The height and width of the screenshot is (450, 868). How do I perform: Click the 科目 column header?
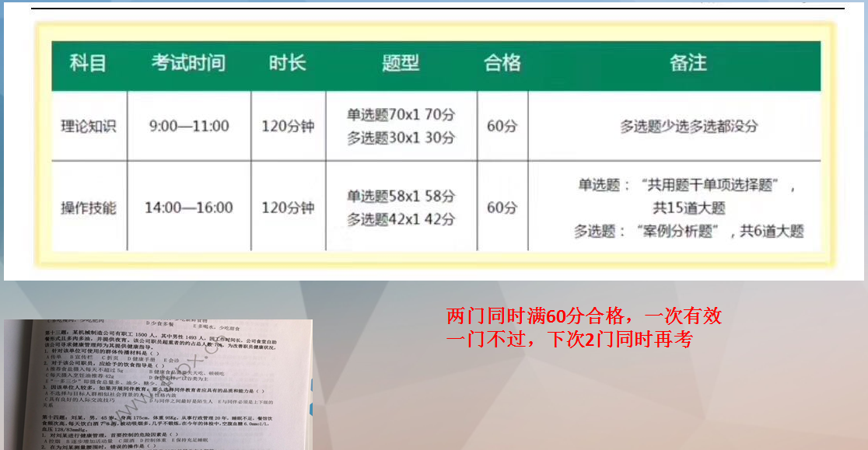(88, 63)
